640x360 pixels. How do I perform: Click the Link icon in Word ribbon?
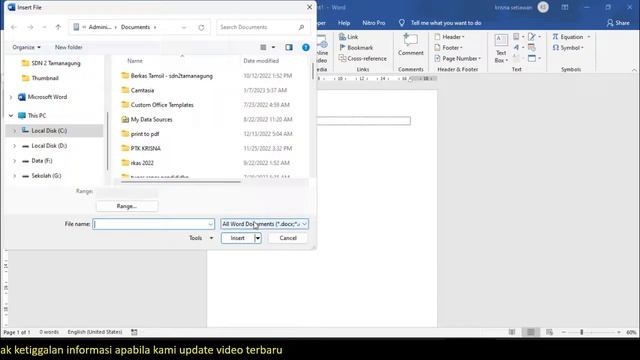[x=342, y=37]
